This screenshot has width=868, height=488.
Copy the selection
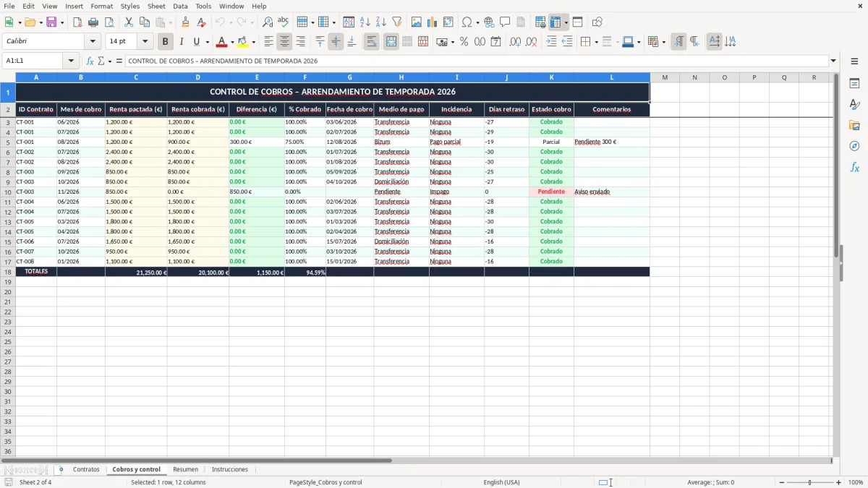[x=145, y=22]
